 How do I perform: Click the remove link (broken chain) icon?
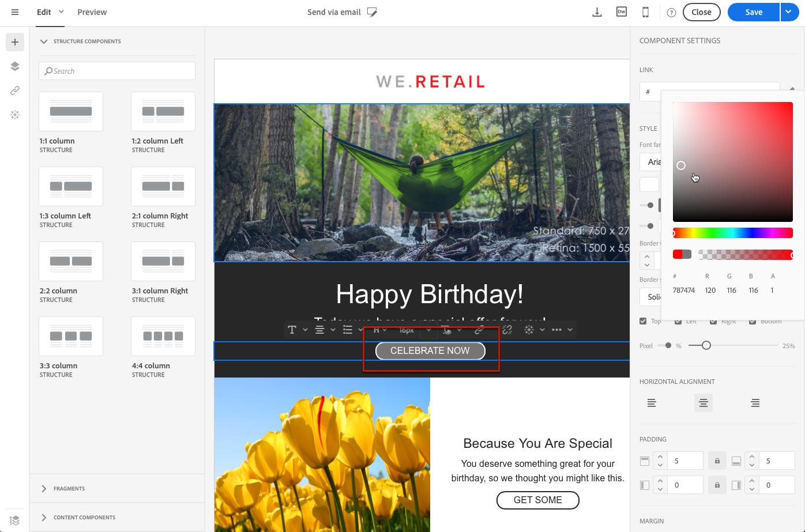coord(507,330)
